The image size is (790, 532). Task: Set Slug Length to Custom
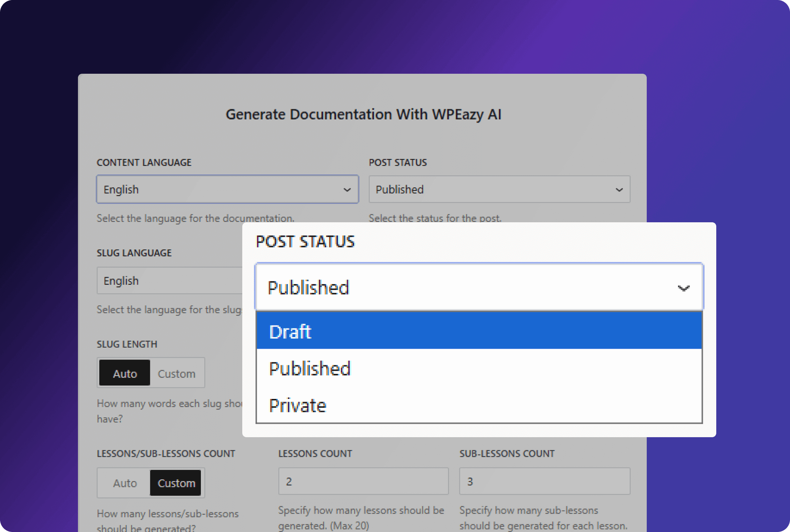[x=176, y=373]
